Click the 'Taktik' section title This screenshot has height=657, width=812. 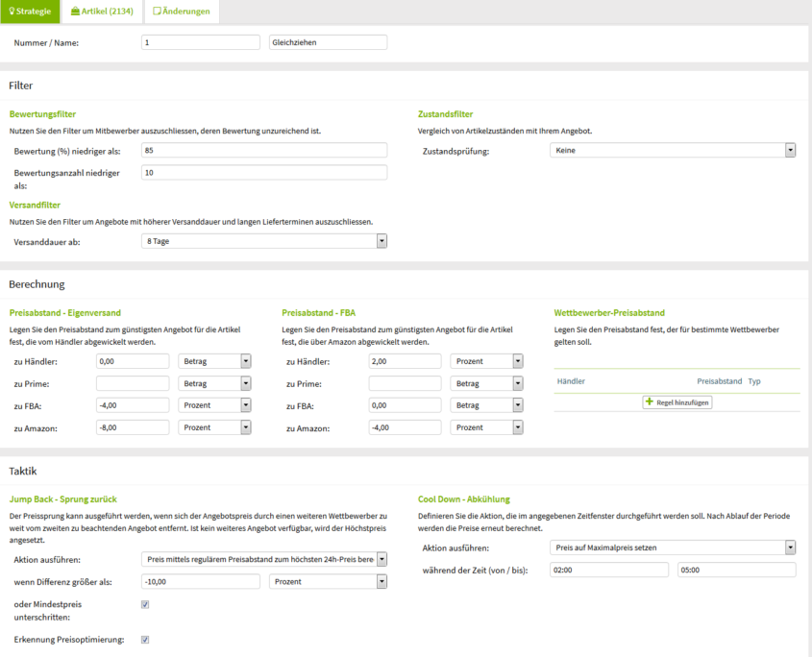coord(23,471)
